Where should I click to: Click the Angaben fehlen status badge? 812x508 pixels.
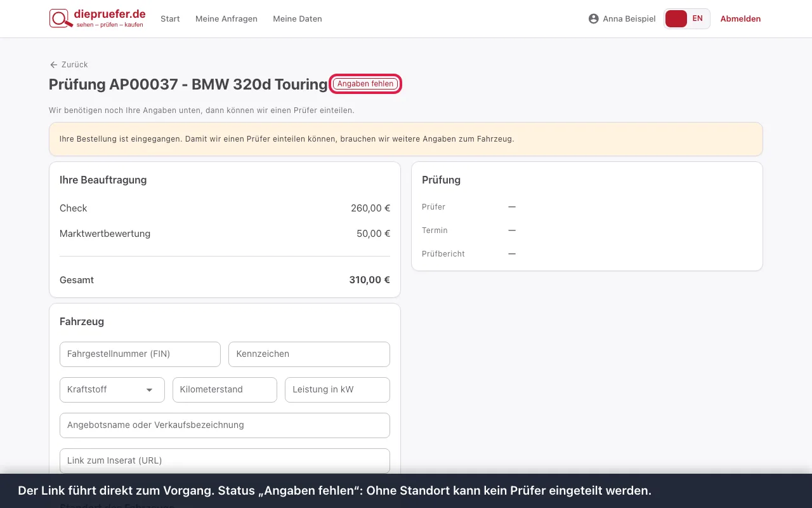[x=365, y=84]
